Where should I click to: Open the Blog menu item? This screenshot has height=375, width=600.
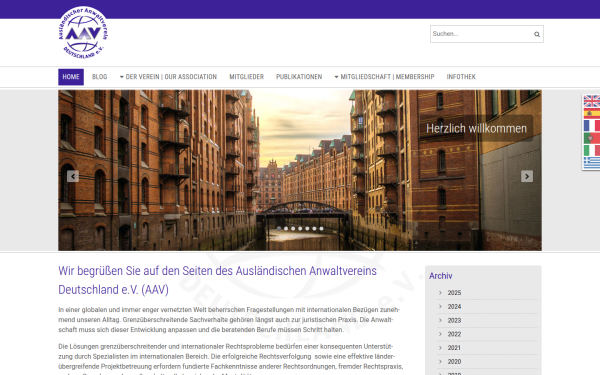(99, 77)
